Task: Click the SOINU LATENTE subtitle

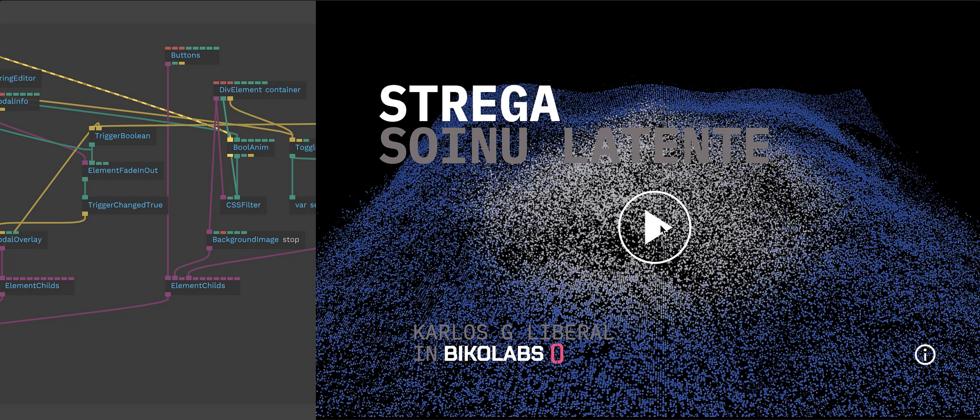Action: (x=575, y=145)
